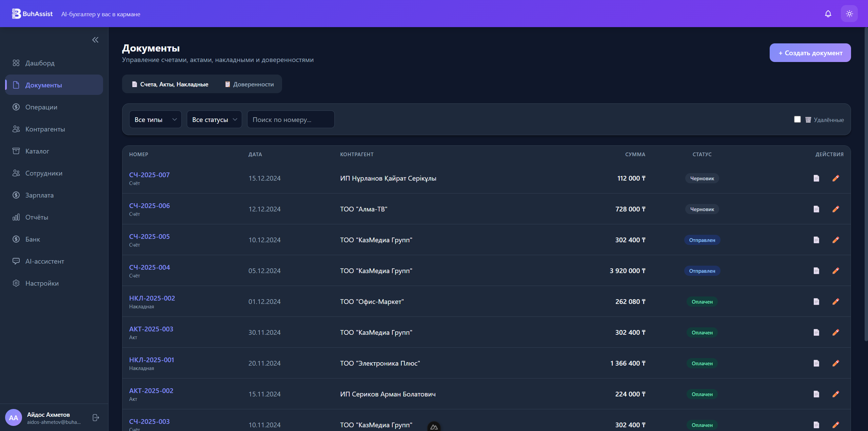Open the AI-ассистент sidebar item

tap(44, 261)
